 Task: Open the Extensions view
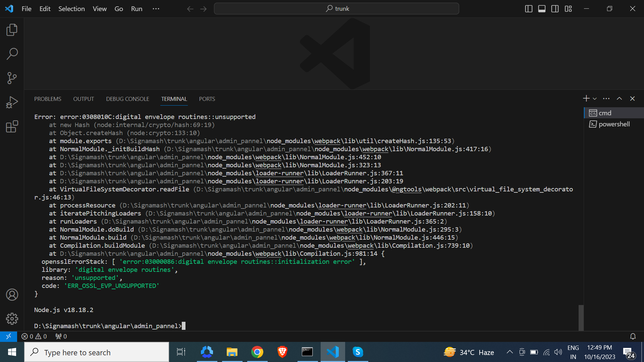coord(12,126)
